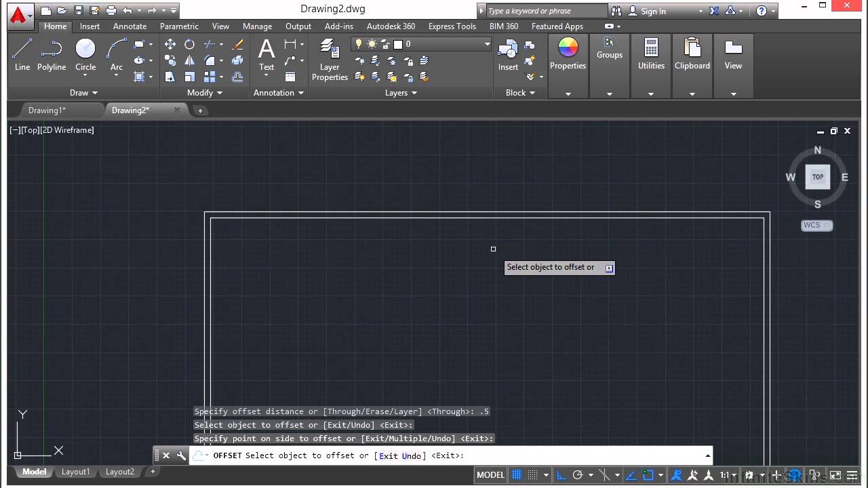868x488 pixels.
Task: Switch to the Drawing1* file tab
Action: [x=47, y=110]
